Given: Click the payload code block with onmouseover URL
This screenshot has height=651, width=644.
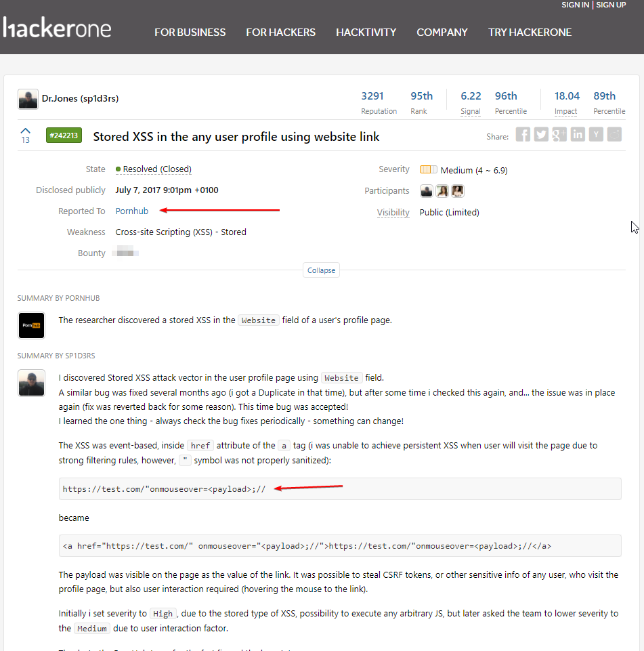Looking at the screenshot, I should 340,488.
